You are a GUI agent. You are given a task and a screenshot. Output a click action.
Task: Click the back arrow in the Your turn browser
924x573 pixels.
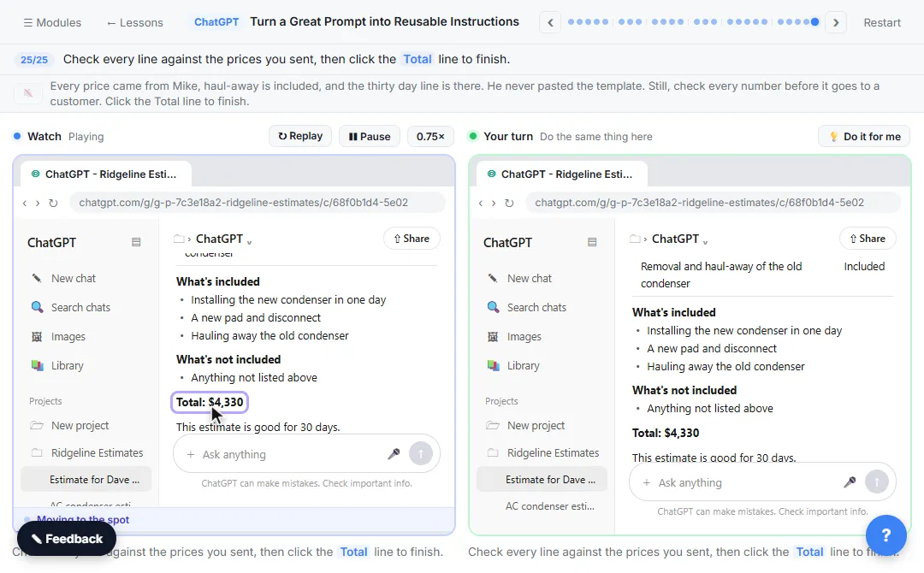(481, 203)
